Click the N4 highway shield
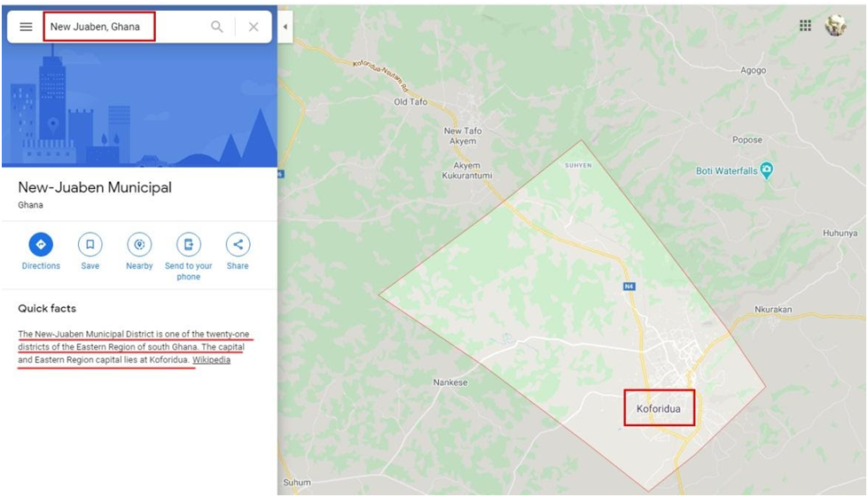Screen dimensions: 868x497 point(629,287)
